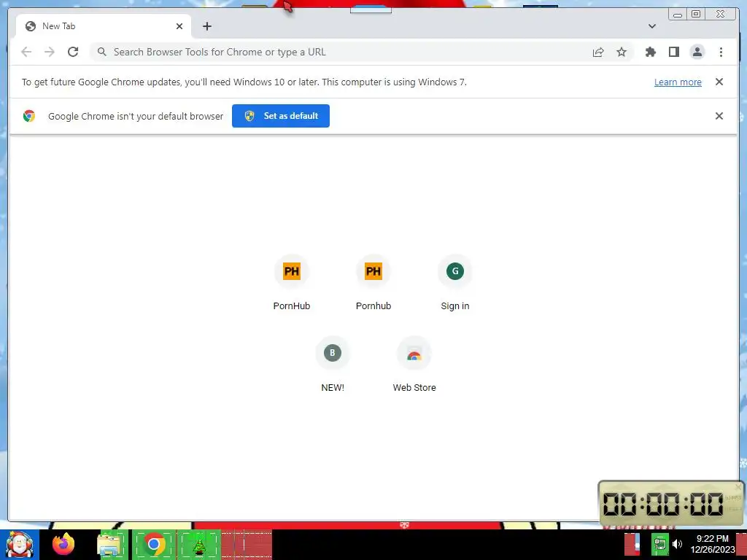This screenshot has width=747, height=560.
Task: Minimize the Chrome window
Action: 678,15
